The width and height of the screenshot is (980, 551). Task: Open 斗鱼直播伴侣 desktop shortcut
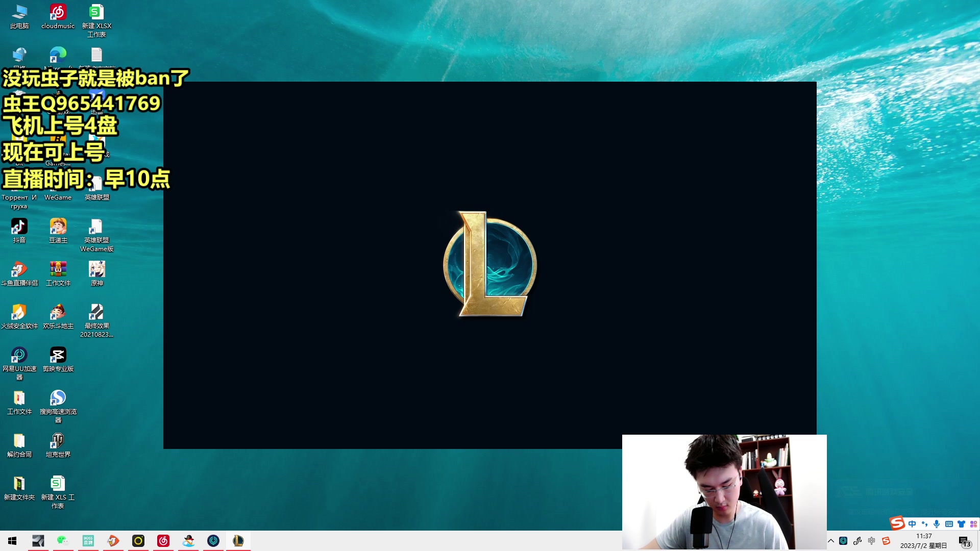19,273
